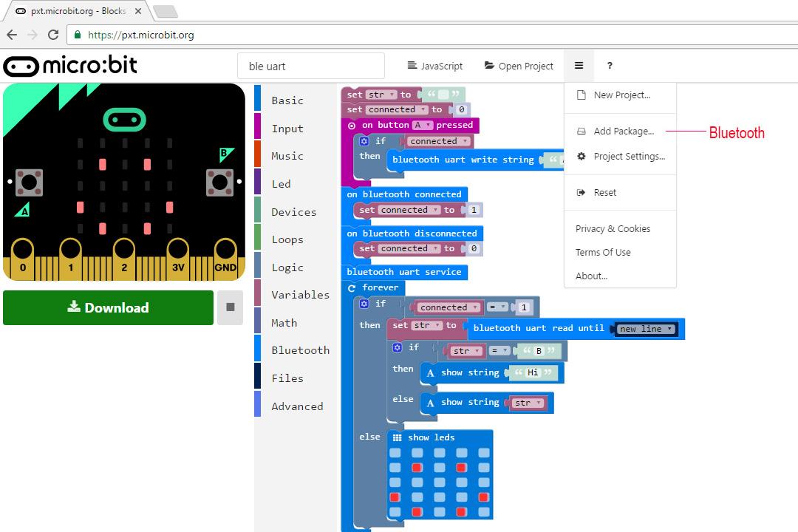Open the Variables block category

295,295
